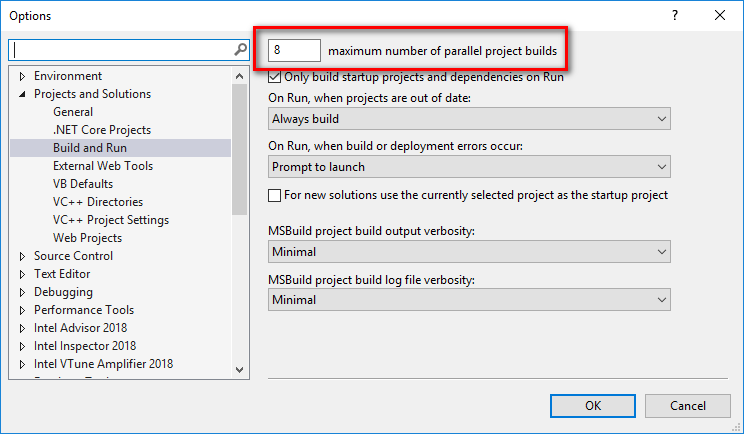The image size is (744, 434).
Task: Select the General options page
Action: [73, 112]
